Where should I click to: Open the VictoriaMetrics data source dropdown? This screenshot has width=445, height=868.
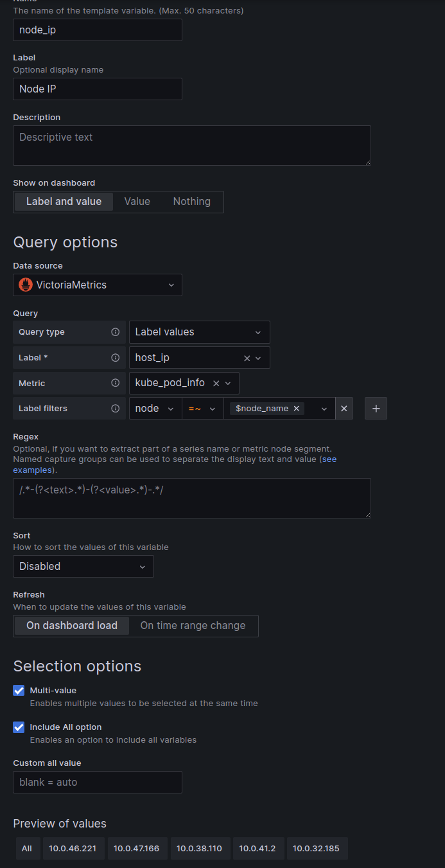98,285
